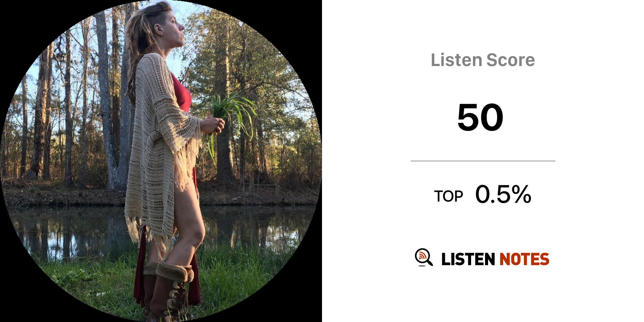The height and width of the screenshot is (322, 644).
Task: Click the score number 50
Action: pyautogui.click(x=480, y=117)
